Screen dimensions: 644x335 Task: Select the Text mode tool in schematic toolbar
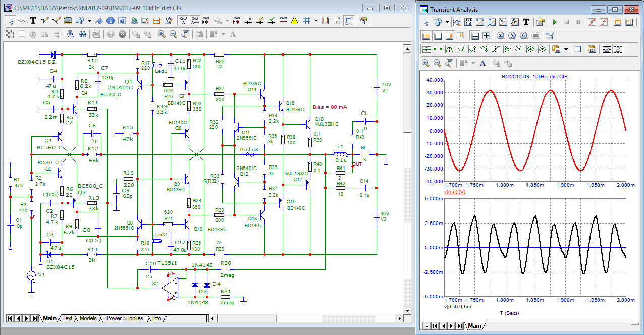tap(33, 21)
